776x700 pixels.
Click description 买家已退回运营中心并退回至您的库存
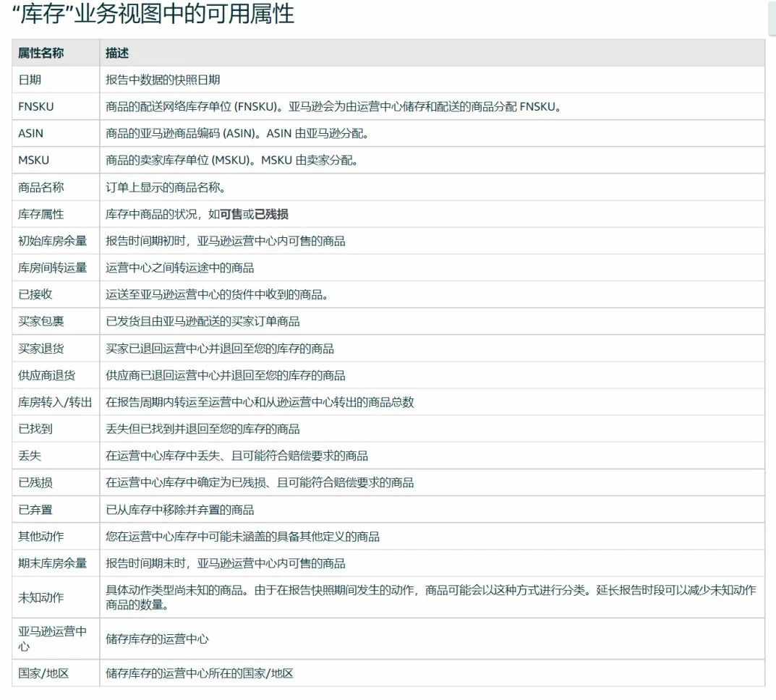[x=220, y=349]
